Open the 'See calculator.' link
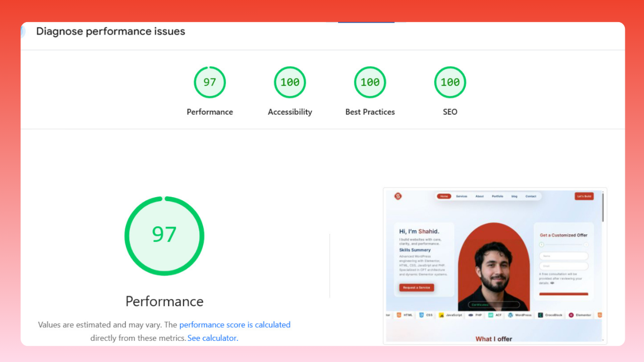 (213, 338)
